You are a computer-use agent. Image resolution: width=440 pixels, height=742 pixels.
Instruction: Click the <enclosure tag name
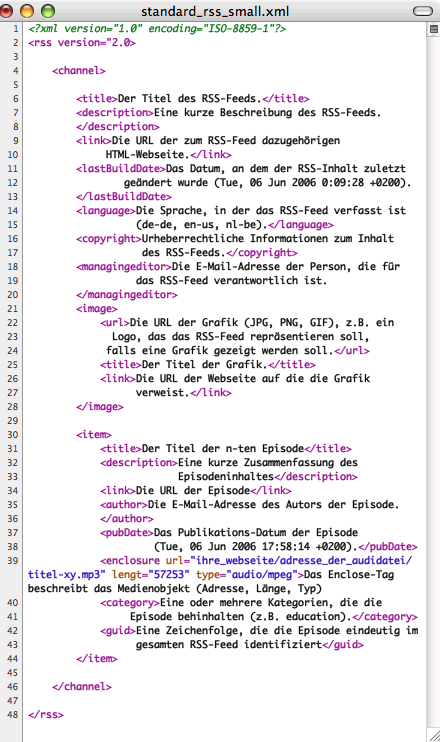point(130,560)
